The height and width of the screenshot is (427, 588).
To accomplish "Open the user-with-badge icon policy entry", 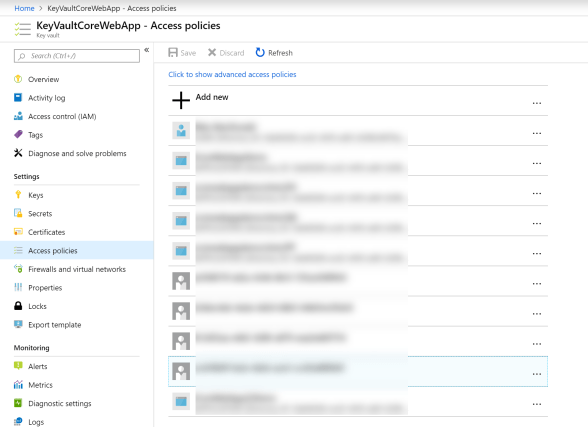I will tap(181, 130).
